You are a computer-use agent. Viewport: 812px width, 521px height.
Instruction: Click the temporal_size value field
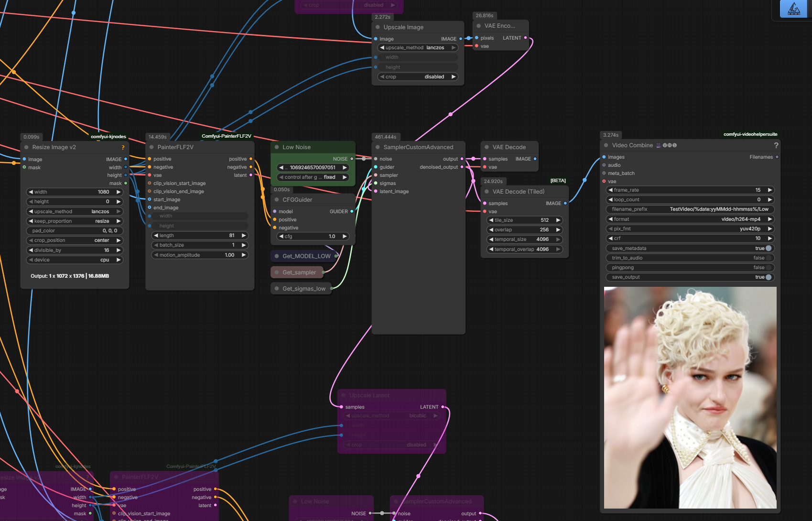[x=524, y=239]
